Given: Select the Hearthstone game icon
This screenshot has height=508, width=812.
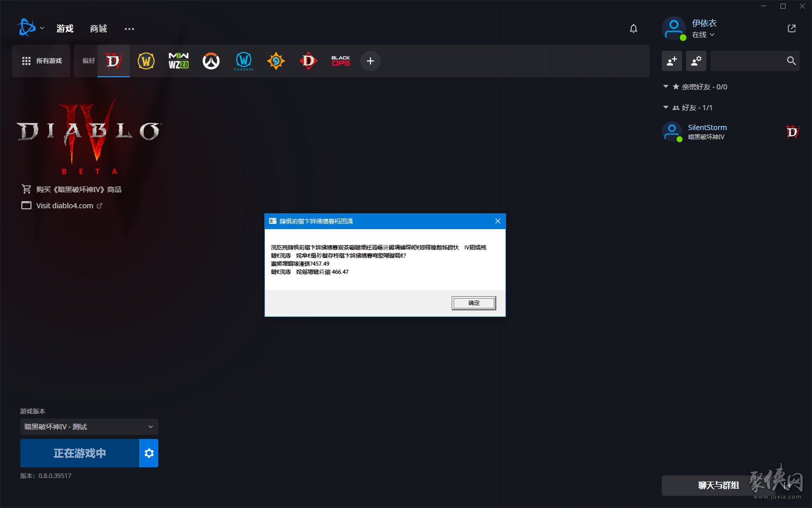Looking at the screenshot, I should coord(276,61).
